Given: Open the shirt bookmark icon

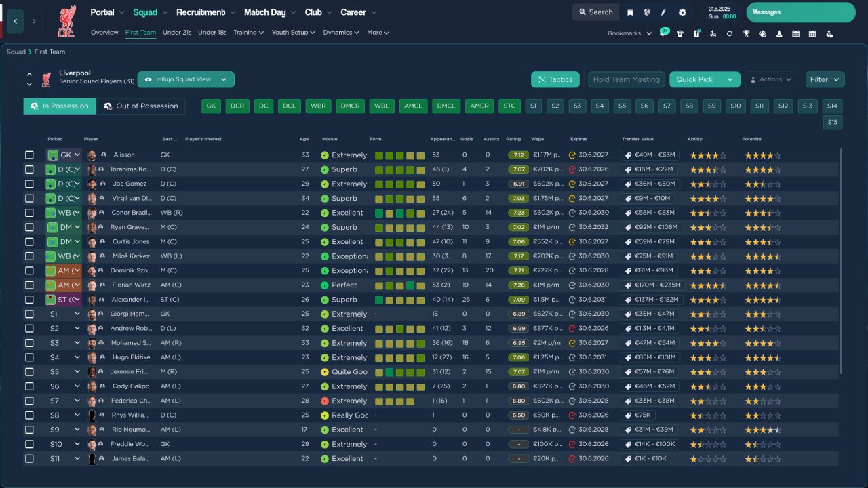Looking at the screenshot, I should point(680,33).
